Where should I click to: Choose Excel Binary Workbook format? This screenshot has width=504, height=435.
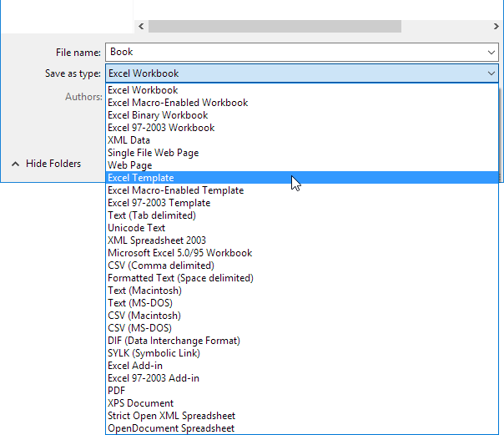[x=158, y=115]
